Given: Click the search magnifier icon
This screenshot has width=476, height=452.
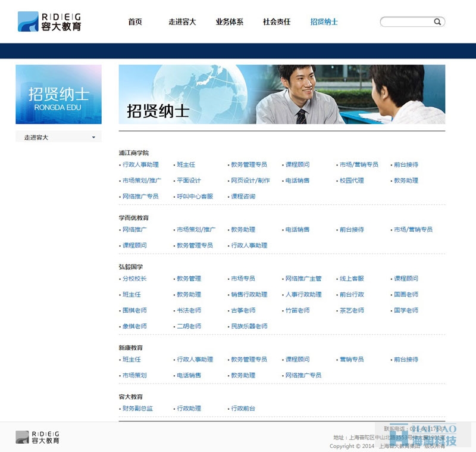Looking at the screenshot, I should pos(437,21).
